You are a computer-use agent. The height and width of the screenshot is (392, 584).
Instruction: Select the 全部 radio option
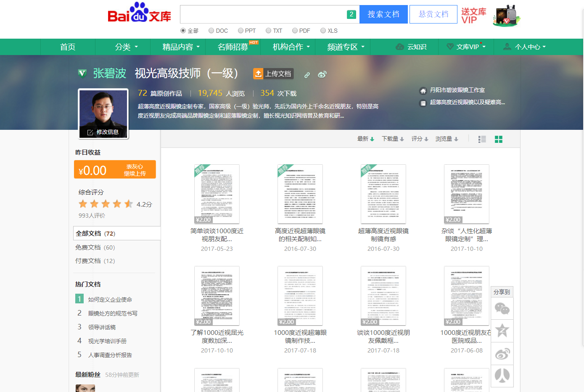point(183,31)
